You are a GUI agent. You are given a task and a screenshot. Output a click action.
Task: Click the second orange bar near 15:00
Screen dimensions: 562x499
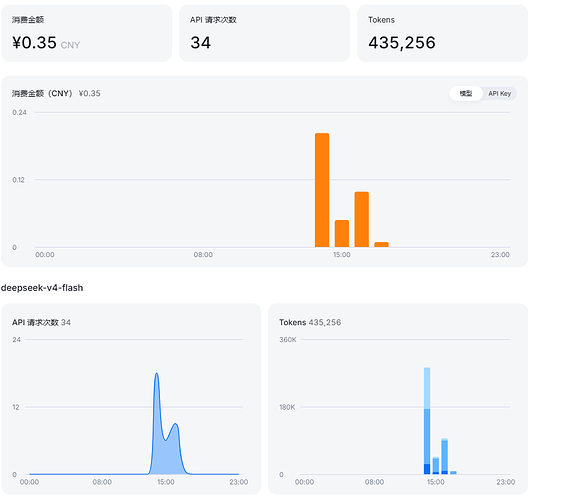[342, 233]
